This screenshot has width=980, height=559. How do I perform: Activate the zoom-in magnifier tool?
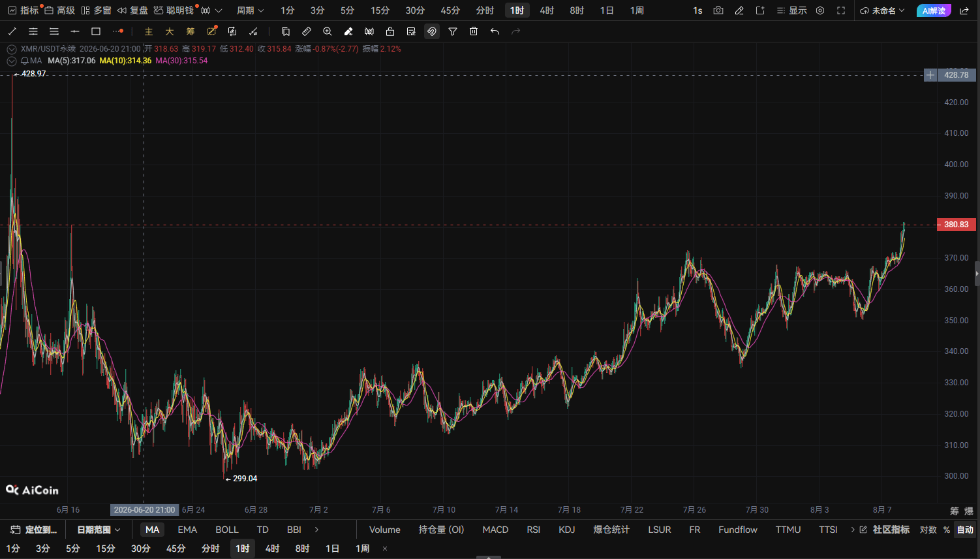[x=328, y=31]
